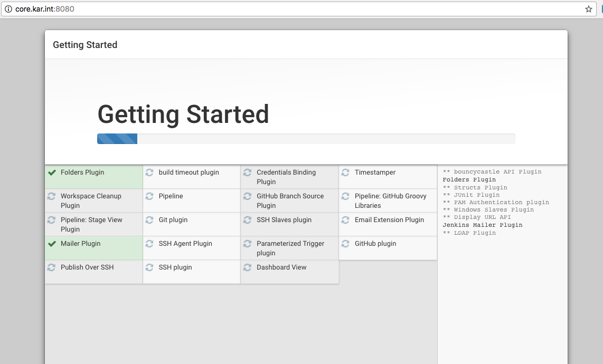The image size is (603, 364).
Task: Select the Folders Plugin label
Action: point(82,172)
